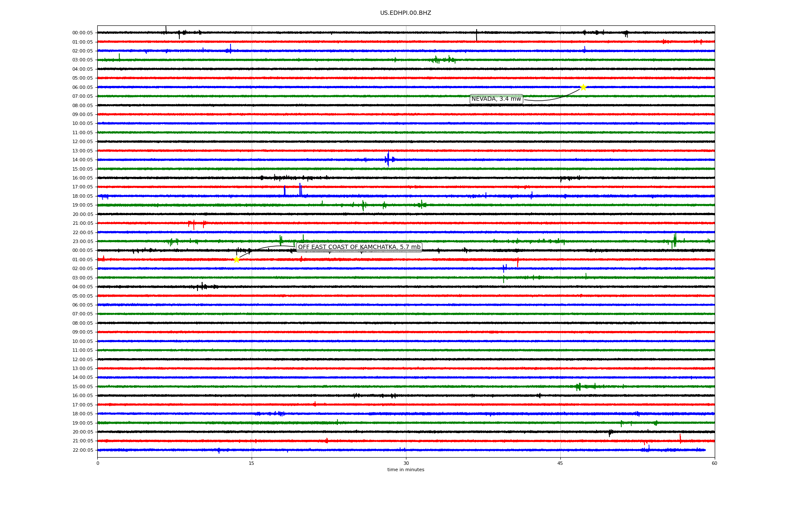Click the 23:00:05 time label

82,242
